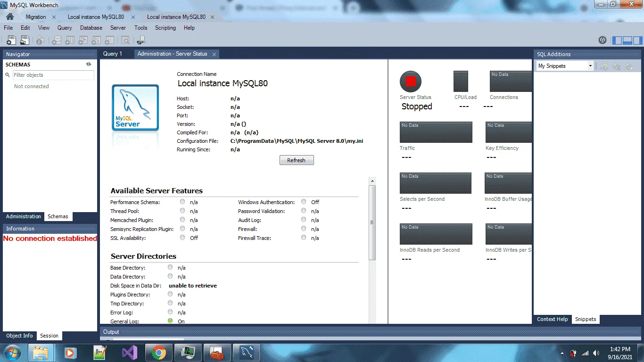Screen dimensions: 644x362
Task: Click the SSL Availability status indicator
Action: (182, 238)
